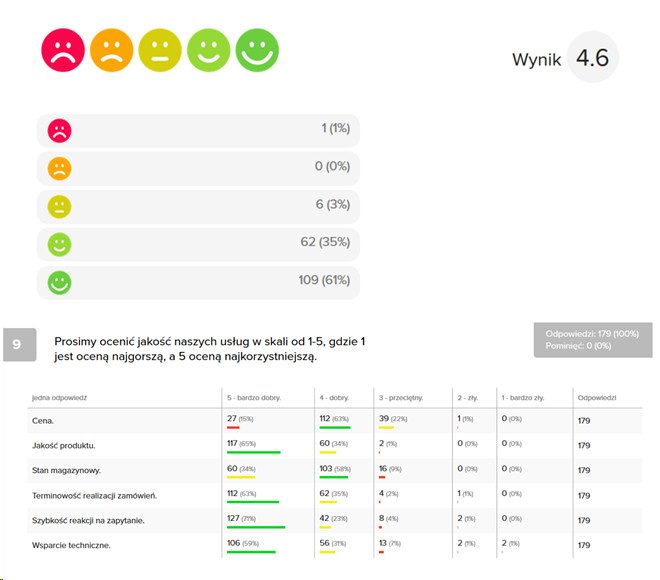This screenshot has height=580, width=660.
Task: Click the large dark green happy face
Action: coord(257,50)
